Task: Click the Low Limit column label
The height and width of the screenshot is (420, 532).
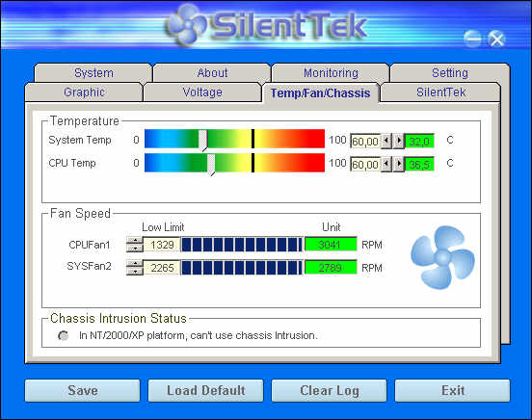Action: coord(163,227)
